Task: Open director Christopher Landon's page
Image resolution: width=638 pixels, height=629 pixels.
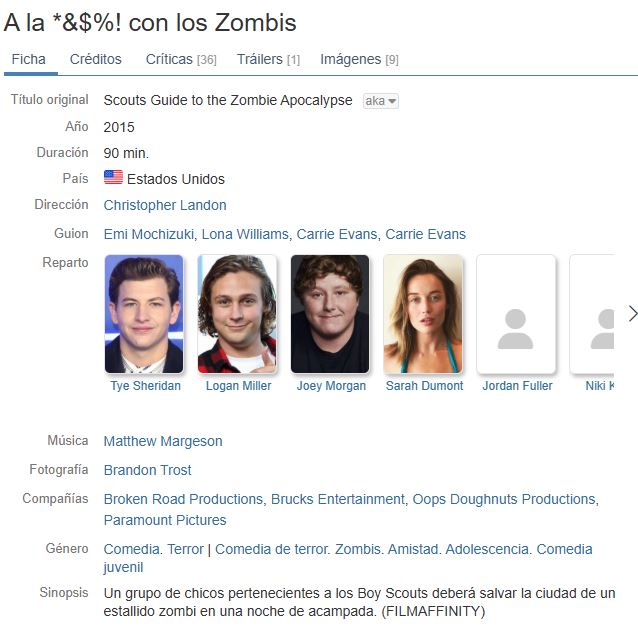Action: click(x=165, y=205)
